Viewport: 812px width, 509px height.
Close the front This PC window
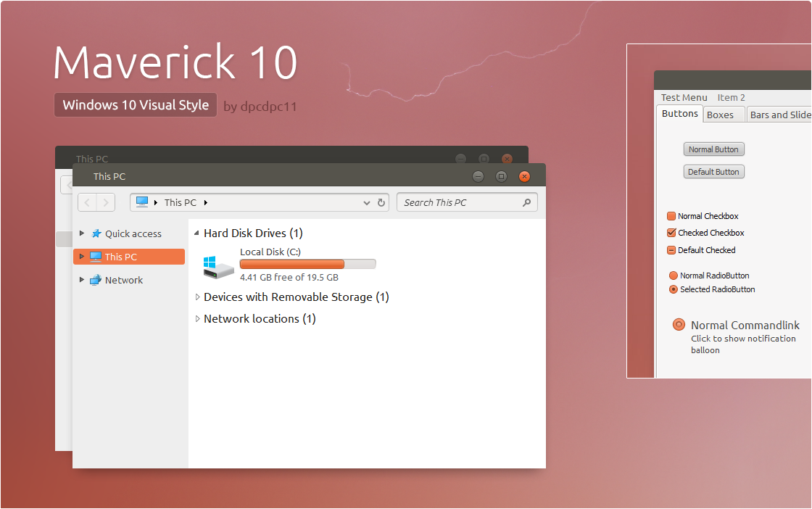tap(525, 177)
